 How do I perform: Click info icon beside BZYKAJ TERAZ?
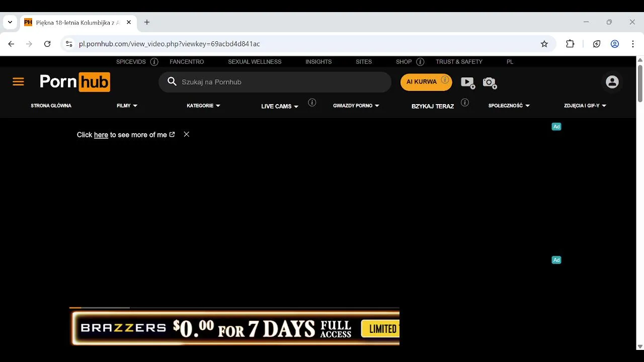coord(465,103)
